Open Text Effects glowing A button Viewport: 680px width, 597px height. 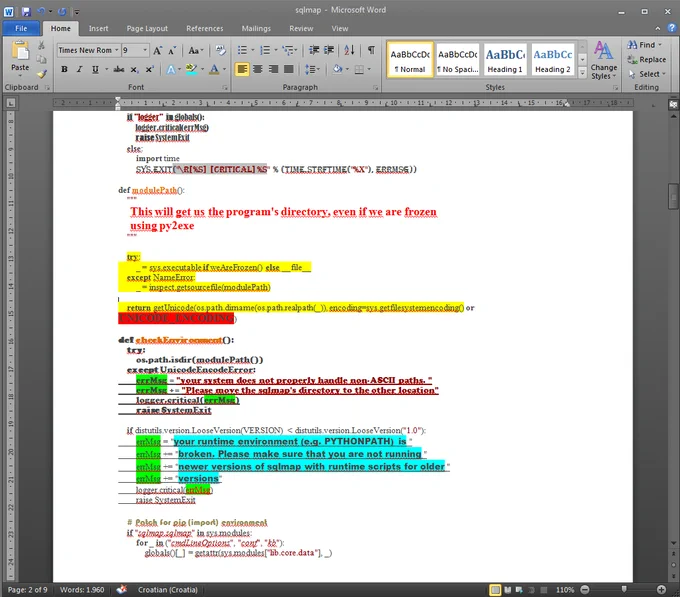pyautogui.click(x=171, y=69)
